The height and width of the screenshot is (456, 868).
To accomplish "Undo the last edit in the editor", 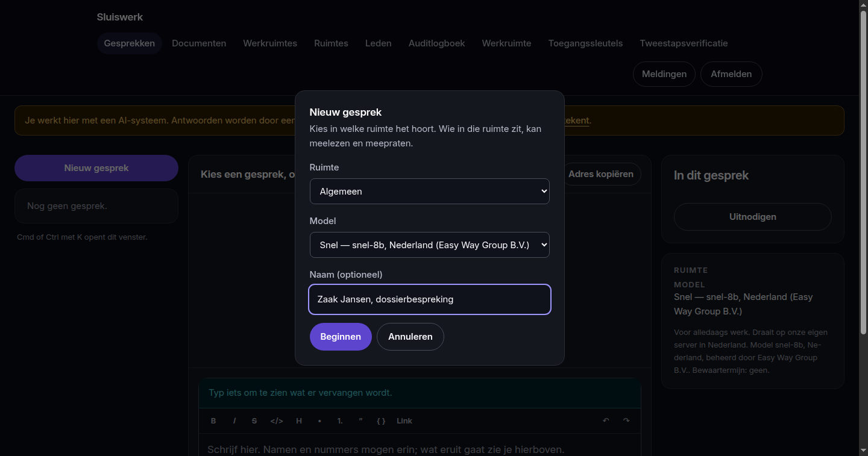I will [x=606, y=421].
